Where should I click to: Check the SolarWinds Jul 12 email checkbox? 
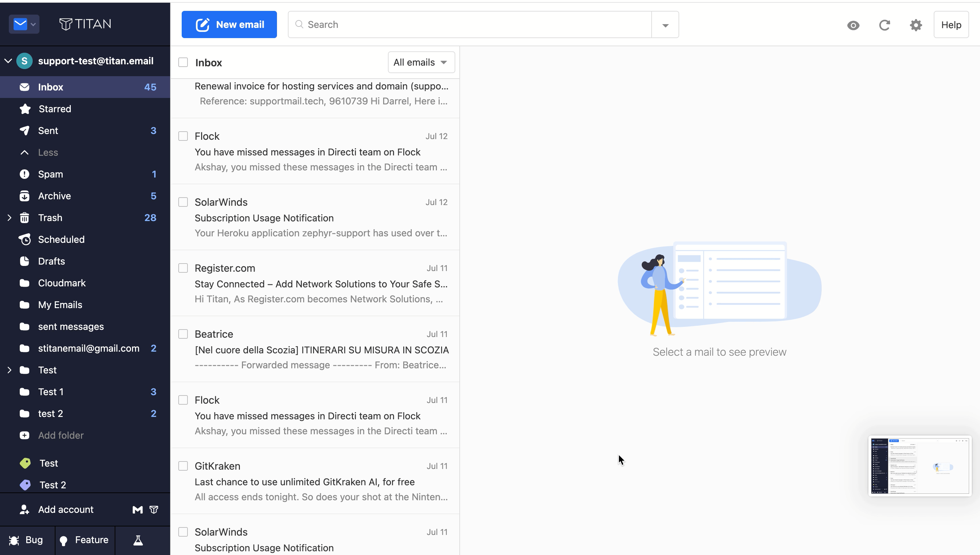point(183,202)
